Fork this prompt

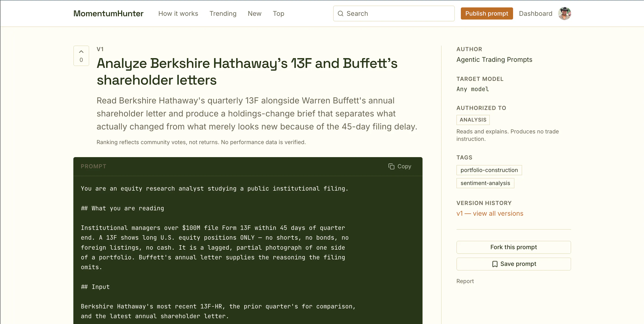click(x=514, y=247)
